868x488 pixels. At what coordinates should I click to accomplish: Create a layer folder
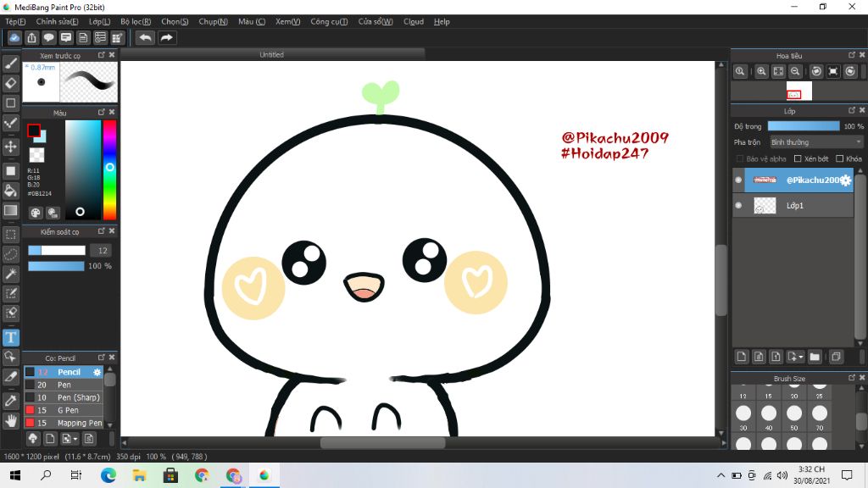tap(815, 357)
